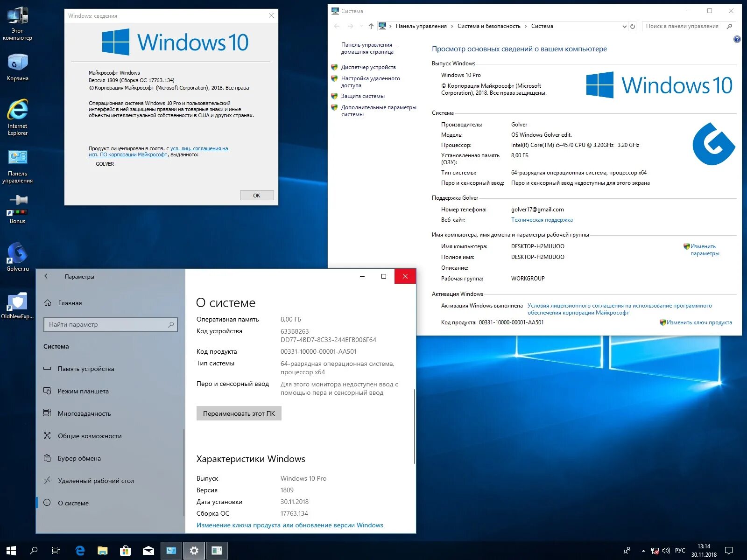Open Диспетчер устройств link
Image resolution: width=747 pixels, height=560 pixels.
tap(368, 67)
